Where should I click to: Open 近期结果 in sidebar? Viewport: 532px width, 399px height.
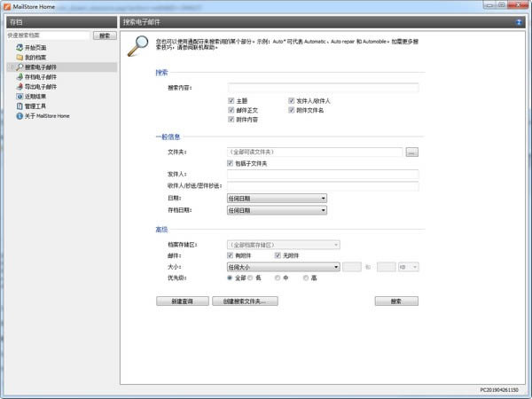[35, 97]
